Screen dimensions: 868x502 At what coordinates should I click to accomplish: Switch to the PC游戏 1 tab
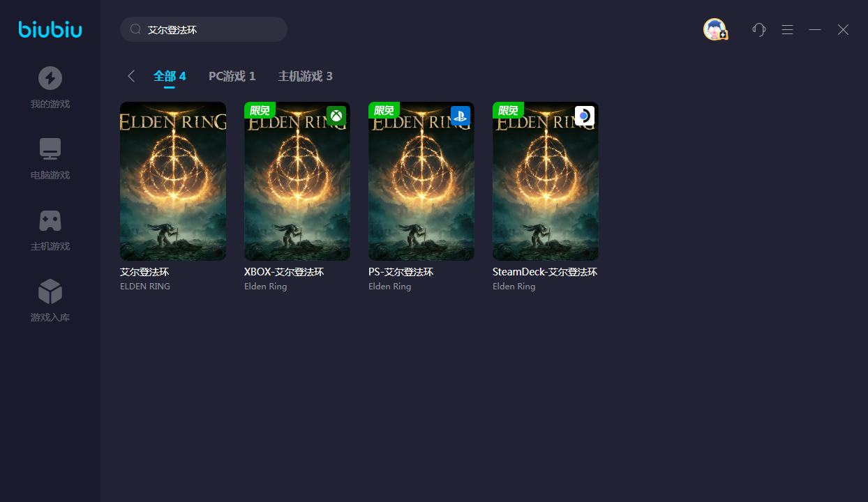coord(232,76)
